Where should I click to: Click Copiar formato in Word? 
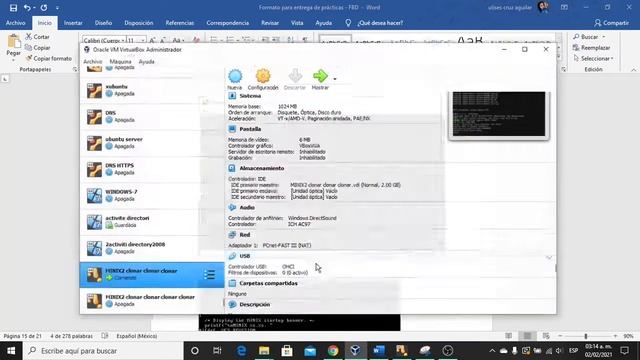tap(48, 58)
